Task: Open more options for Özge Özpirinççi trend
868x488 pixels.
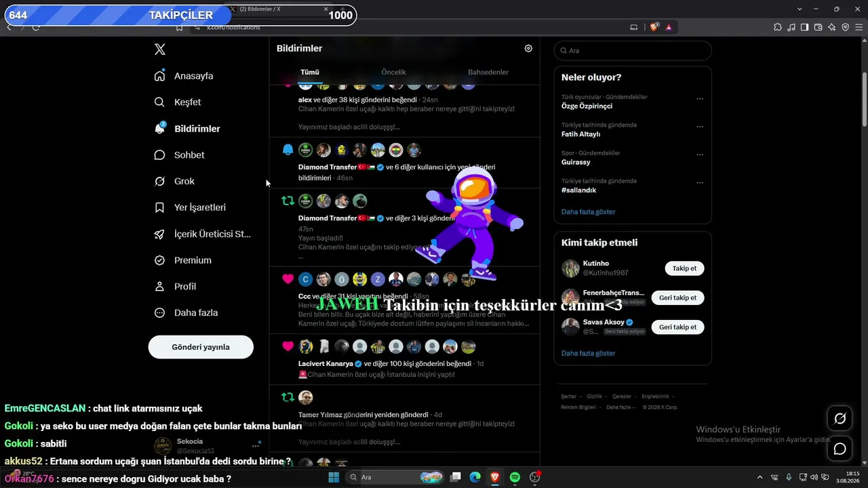Action: point(700,99)
